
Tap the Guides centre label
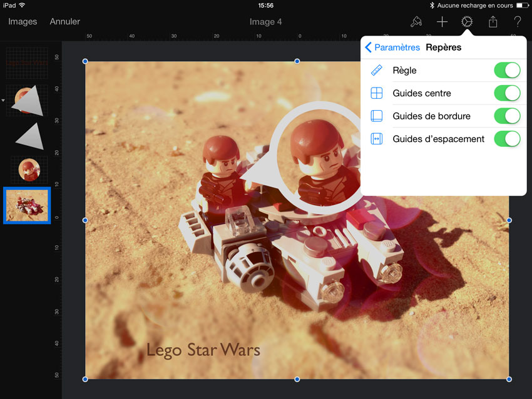click(x=422, y=93)
